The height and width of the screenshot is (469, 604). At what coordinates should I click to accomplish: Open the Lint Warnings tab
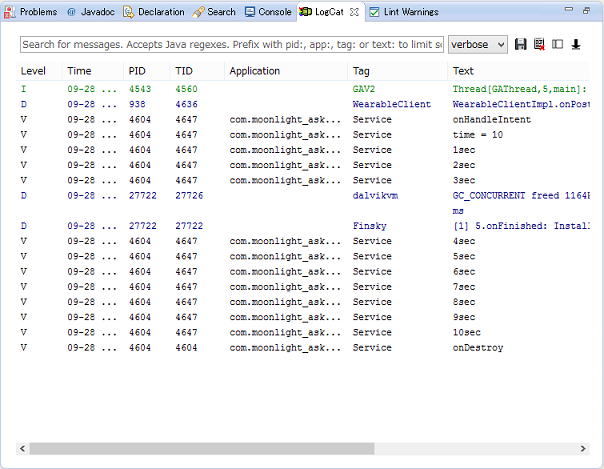pyautogui.click(x=404, y=12)
